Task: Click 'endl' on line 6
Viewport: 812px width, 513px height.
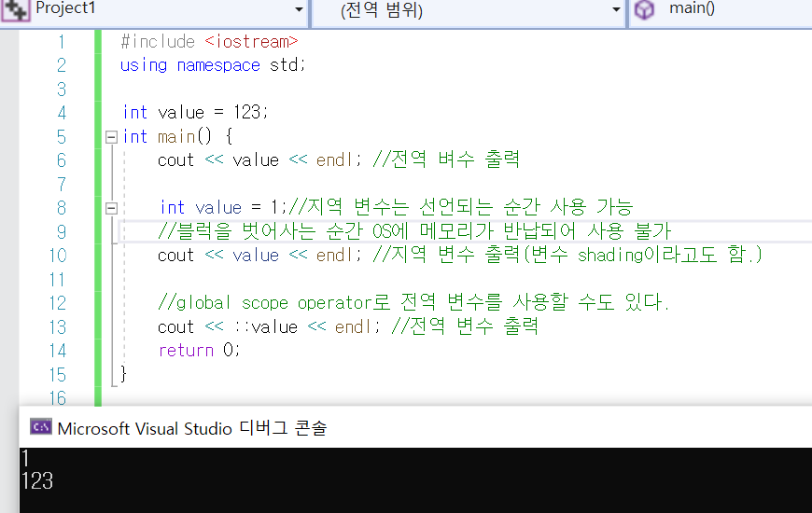Action: 335,159
